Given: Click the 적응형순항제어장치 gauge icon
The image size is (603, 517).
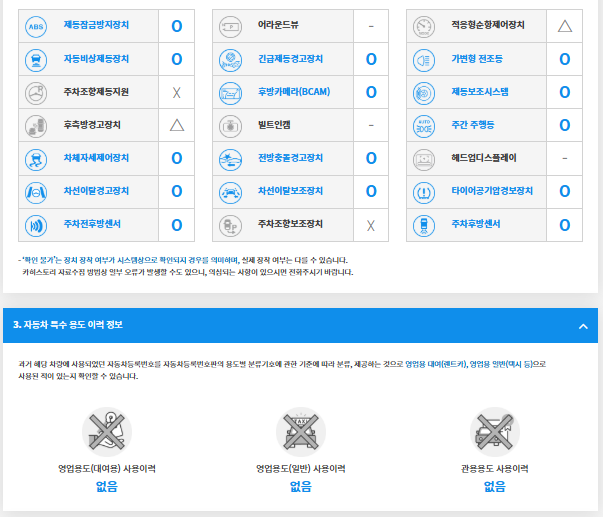Looking at the screenshot, I should tap(423, 26).
